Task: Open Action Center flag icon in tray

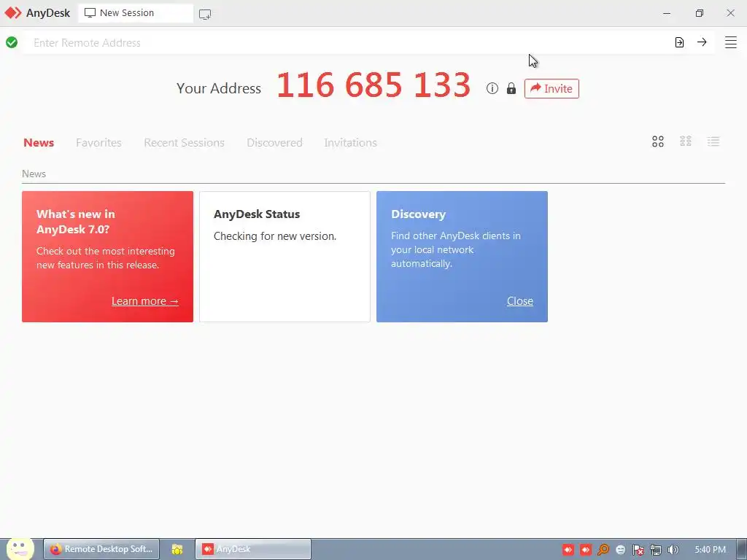Action: coord(638,550)
